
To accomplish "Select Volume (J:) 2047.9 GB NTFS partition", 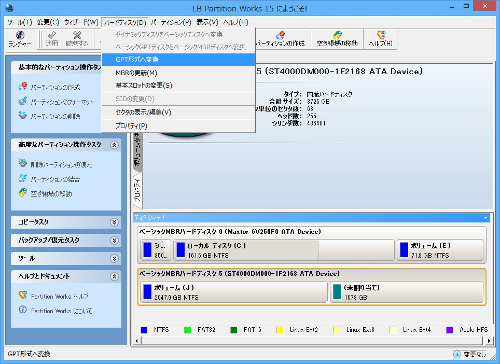I will point(234,292).
